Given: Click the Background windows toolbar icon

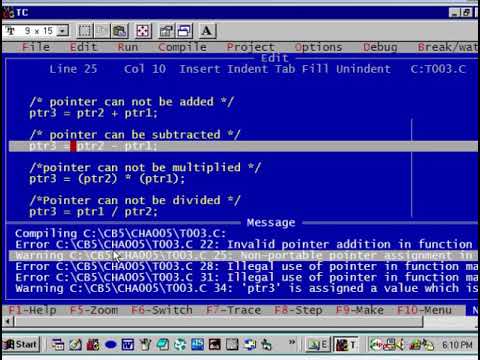Looking at the screenshot, I should click(184, 31).
